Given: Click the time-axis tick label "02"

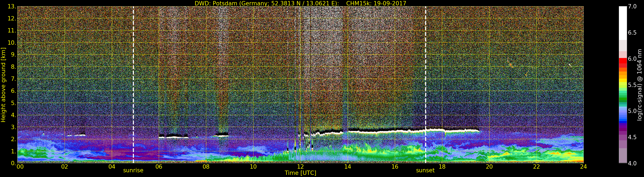Looking at the screenshot, I should tap(65, 166).
